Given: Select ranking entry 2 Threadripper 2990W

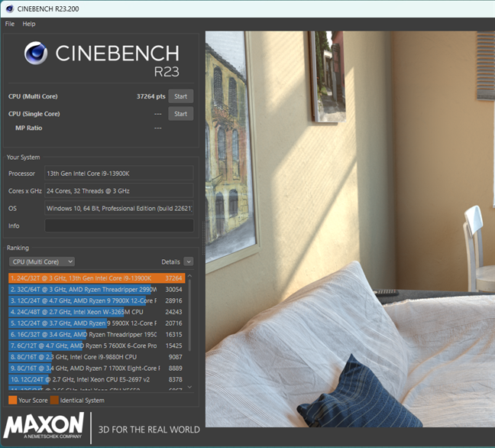Looking at the screenshot, I should (96, 290).
